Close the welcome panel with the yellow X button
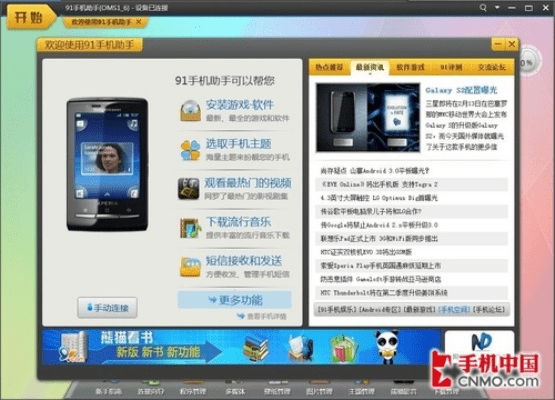The image size is (555, 400). (x=511, y=44)
